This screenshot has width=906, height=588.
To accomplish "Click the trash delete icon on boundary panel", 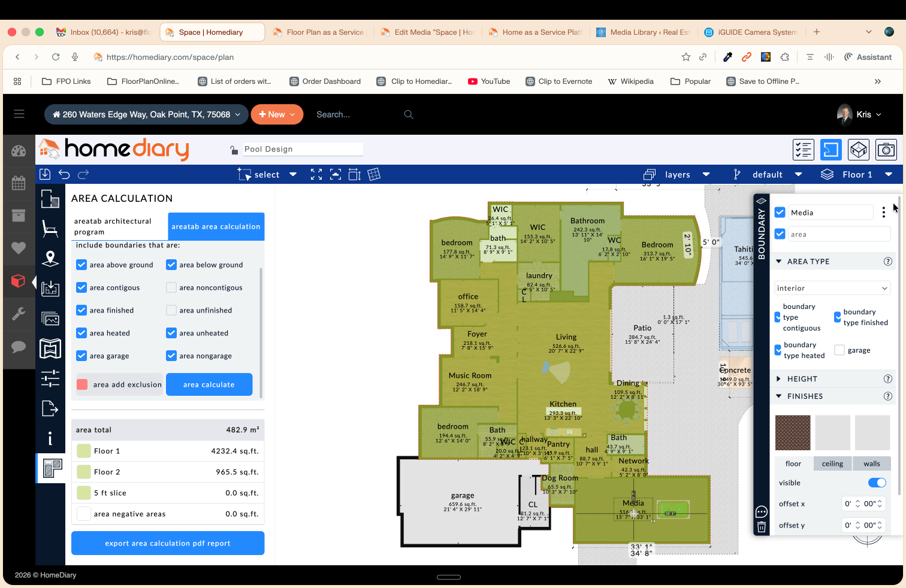I will [762, 527].
